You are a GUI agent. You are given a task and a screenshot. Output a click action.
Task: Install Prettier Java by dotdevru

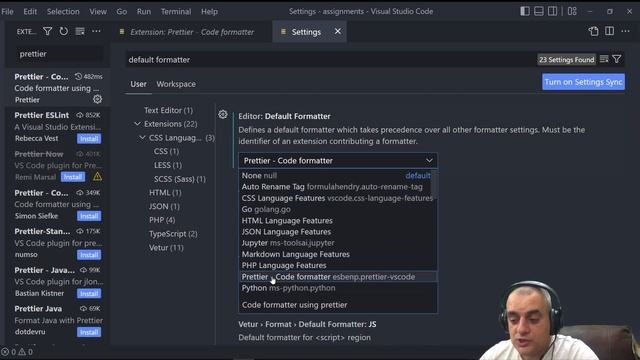pyautogui.click(x=89, y=332)
